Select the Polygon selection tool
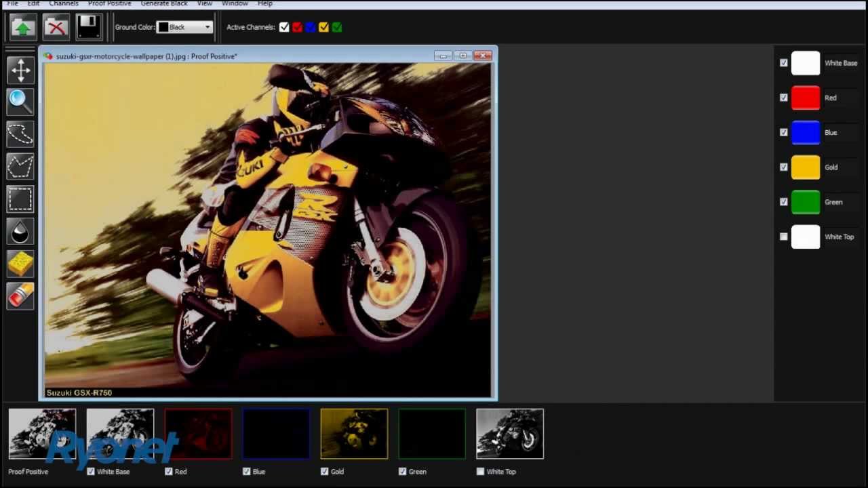Viewport: 868px width, 488px height. (x=20, y=167)
